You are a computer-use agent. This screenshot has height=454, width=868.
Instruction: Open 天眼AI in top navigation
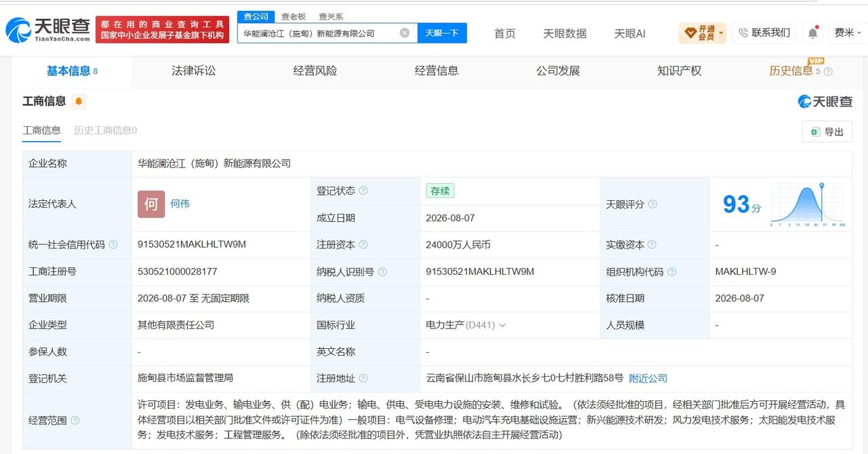pyautogui.click(x=629, y=33)
